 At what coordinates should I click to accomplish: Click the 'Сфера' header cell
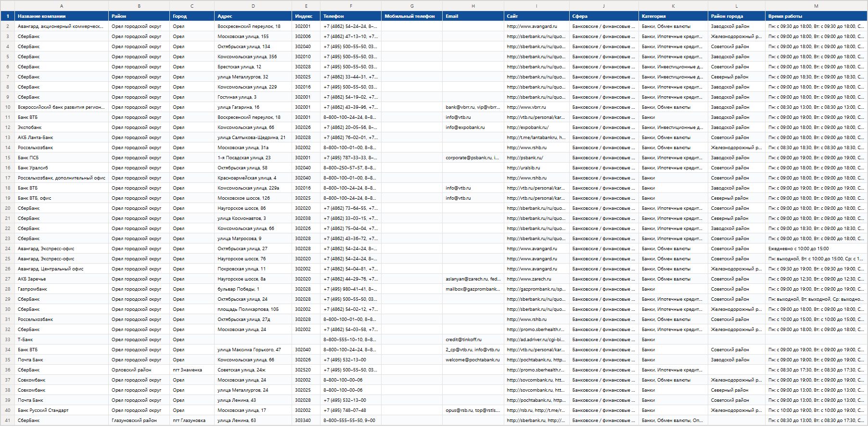tap(604, 16)
